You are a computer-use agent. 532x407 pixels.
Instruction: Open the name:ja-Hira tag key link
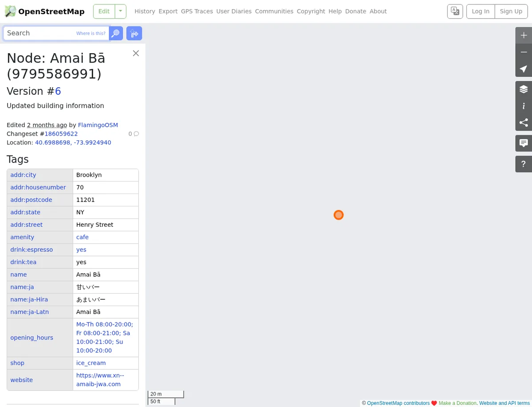coord(29,299)
